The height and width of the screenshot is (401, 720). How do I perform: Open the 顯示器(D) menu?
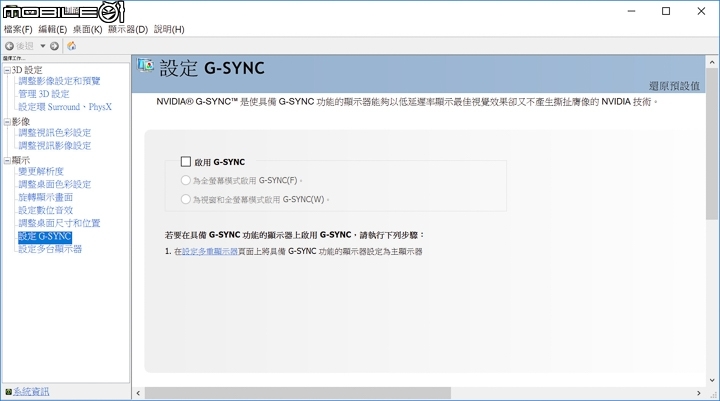(x=128, y=29)
